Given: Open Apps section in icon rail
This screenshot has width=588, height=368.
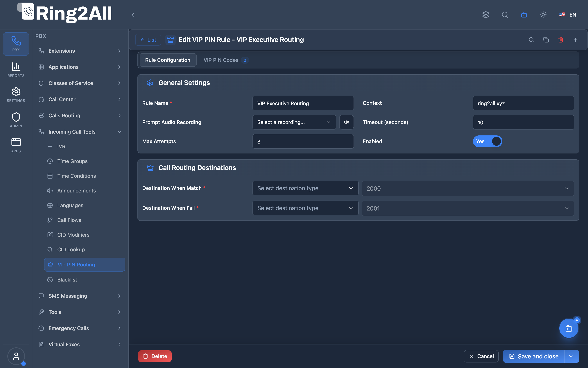Looking at the screenshot, I should 16,145.
